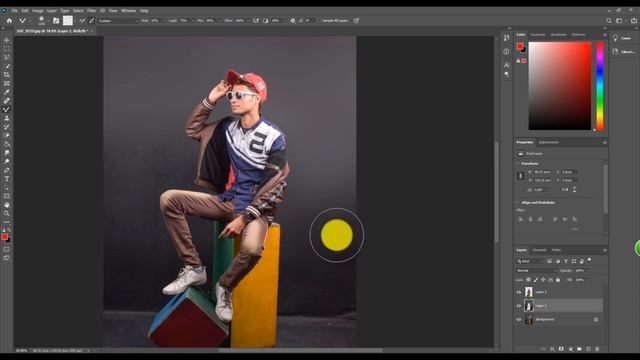
Task: Switch to the Channels tab
Action: coord(539,250)
